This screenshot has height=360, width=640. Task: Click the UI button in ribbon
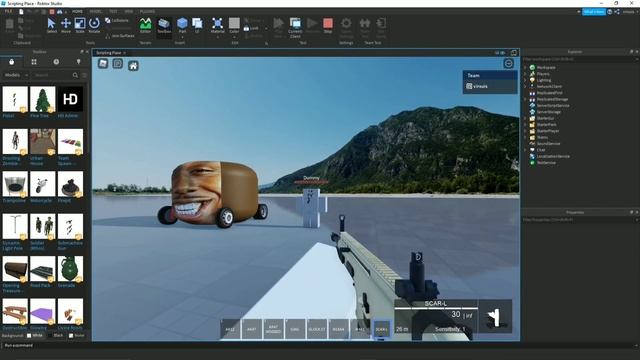tap(197, 25)
